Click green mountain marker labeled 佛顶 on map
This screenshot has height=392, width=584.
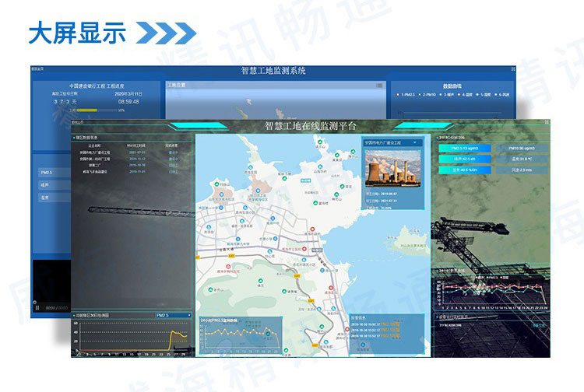tap(260, 282)
